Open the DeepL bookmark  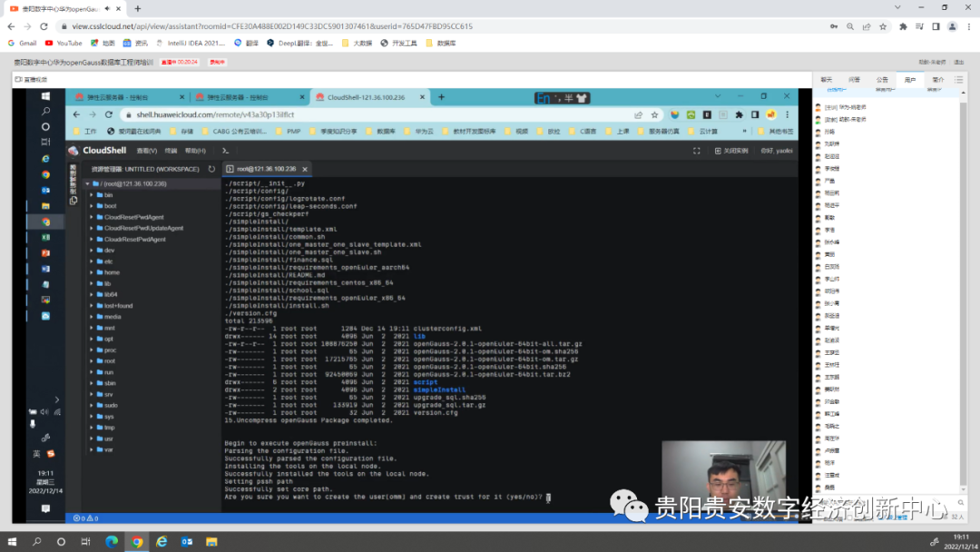pyautogui.click(x=299, y=44)
